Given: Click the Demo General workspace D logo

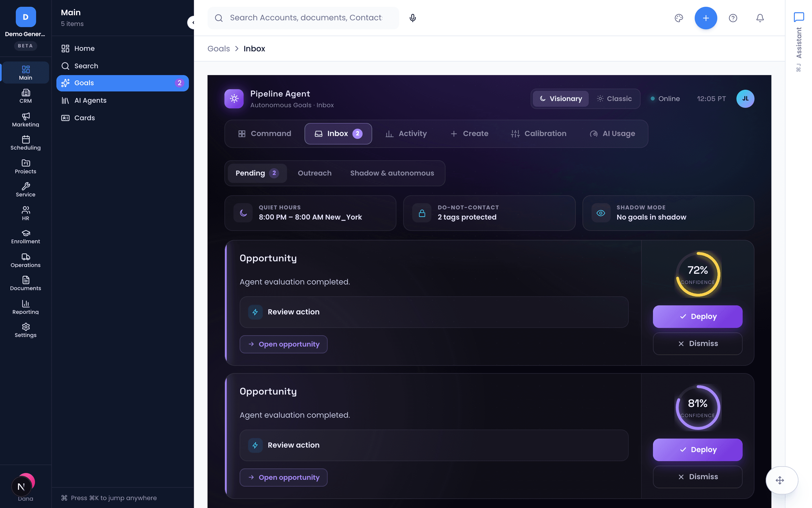Looking at the screenshot, I should (25, 17).
